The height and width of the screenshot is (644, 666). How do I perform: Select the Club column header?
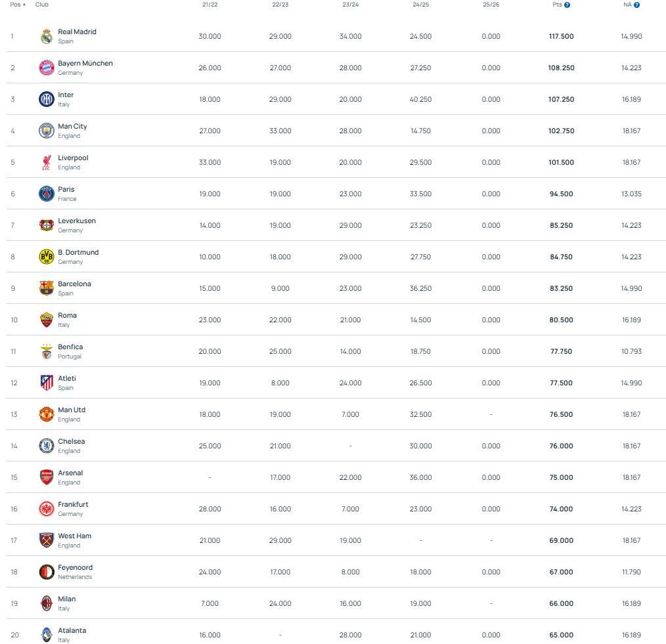point(41,5)
